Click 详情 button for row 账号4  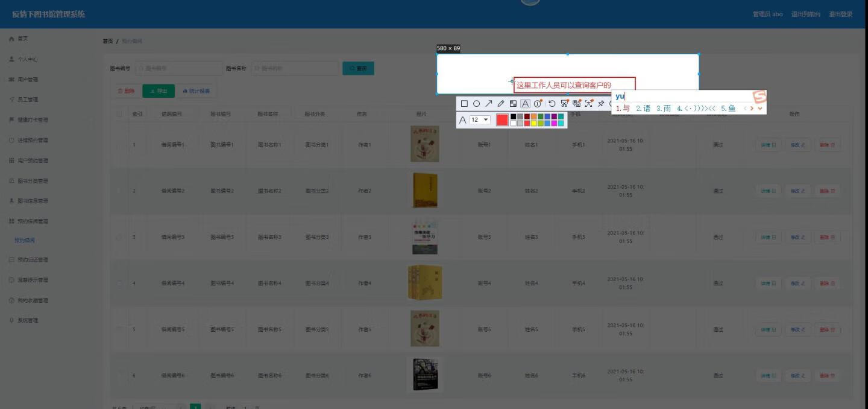(x=768, y=283)
